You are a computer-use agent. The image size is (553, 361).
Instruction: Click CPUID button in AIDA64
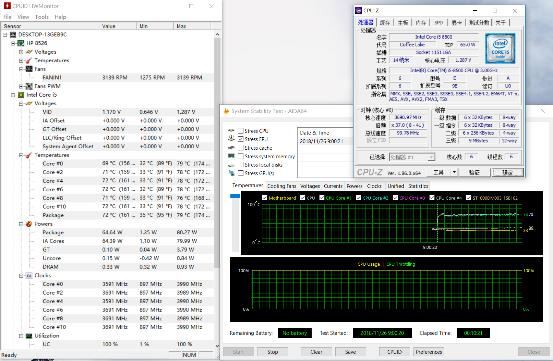[394, 352]
